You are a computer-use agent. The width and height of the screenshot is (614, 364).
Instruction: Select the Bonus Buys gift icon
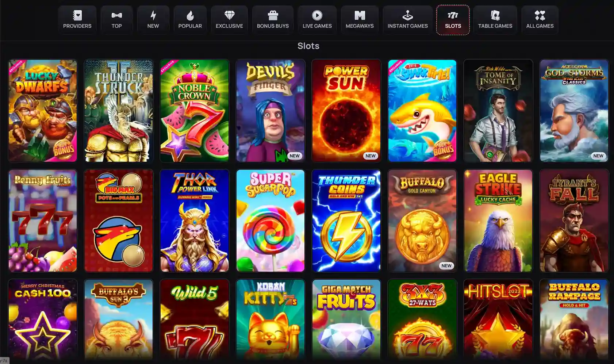click(x=273, y=15)
